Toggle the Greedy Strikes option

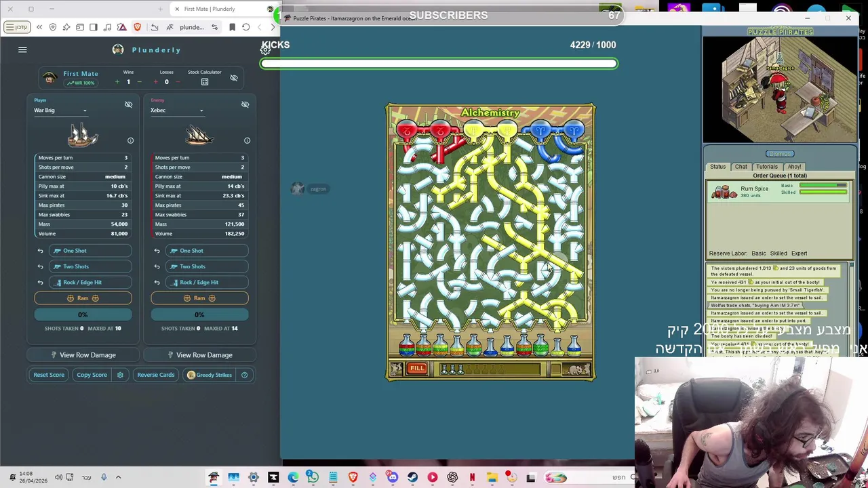click(x=210, y=375)
